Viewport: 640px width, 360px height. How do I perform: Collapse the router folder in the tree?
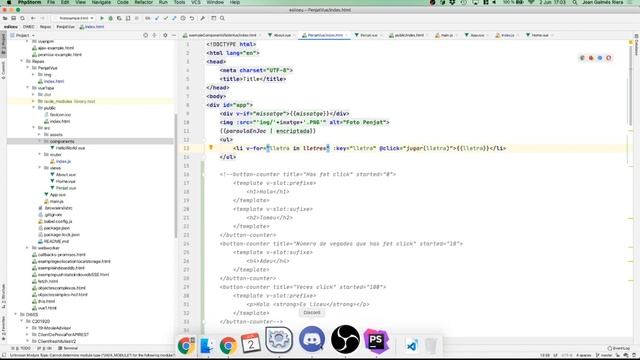[40, 154]
